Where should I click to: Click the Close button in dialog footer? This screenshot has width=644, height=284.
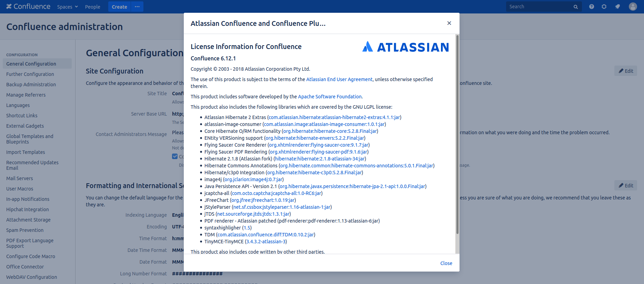coord(446,263)
